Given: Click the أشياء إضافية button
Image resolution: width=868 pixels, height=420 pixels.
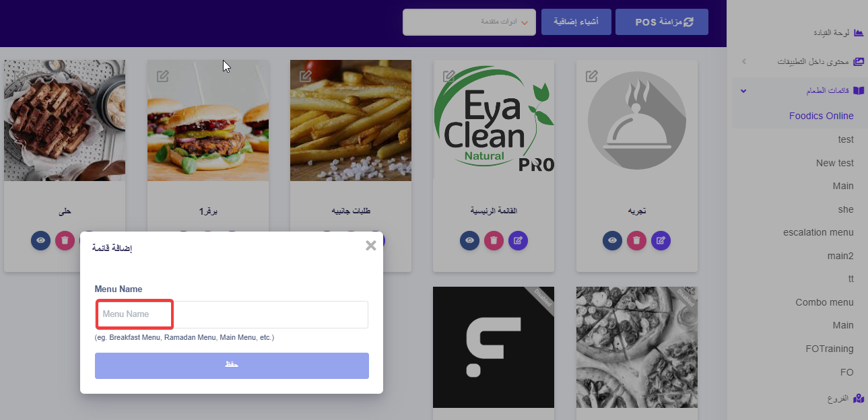Looking at the screenshot, I should click(576, 22).
